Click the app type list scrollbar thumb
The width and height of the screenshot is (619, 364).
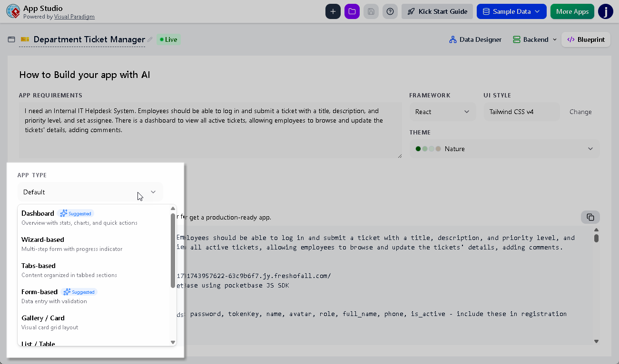[173, 250]
